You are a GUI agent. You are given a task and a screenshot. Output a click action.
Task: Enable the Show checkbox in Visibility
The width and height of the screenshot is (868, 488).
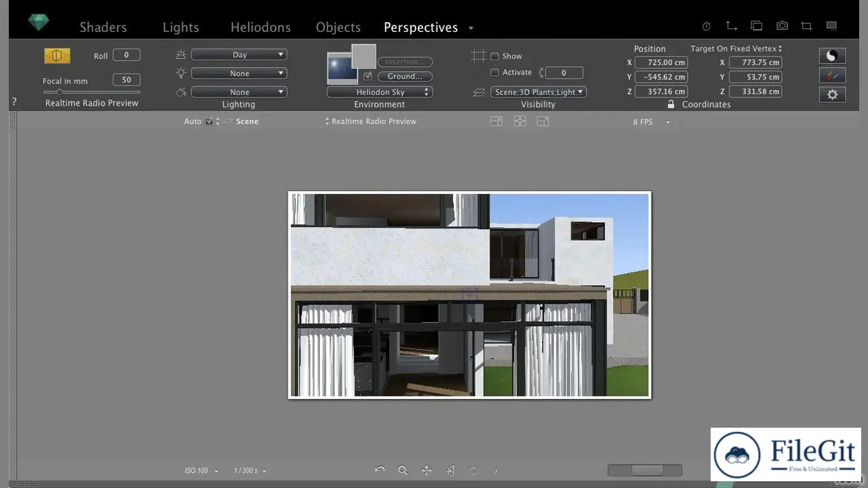coord(494,56)
